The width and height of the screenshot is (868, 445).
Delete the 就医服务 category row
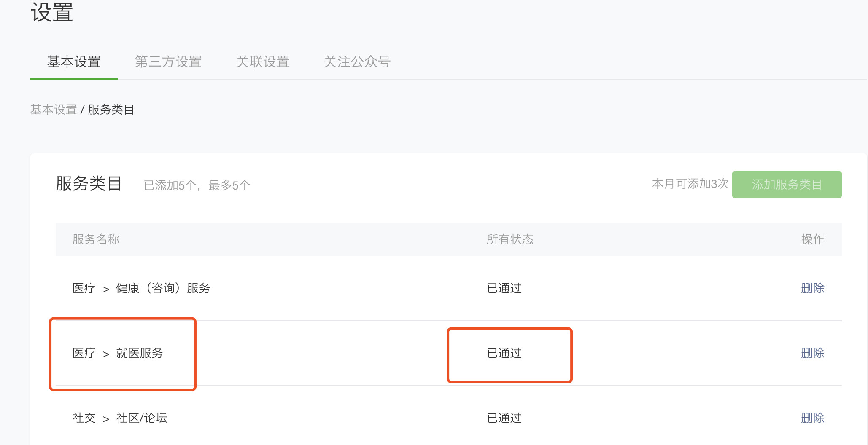coord(812,353)
